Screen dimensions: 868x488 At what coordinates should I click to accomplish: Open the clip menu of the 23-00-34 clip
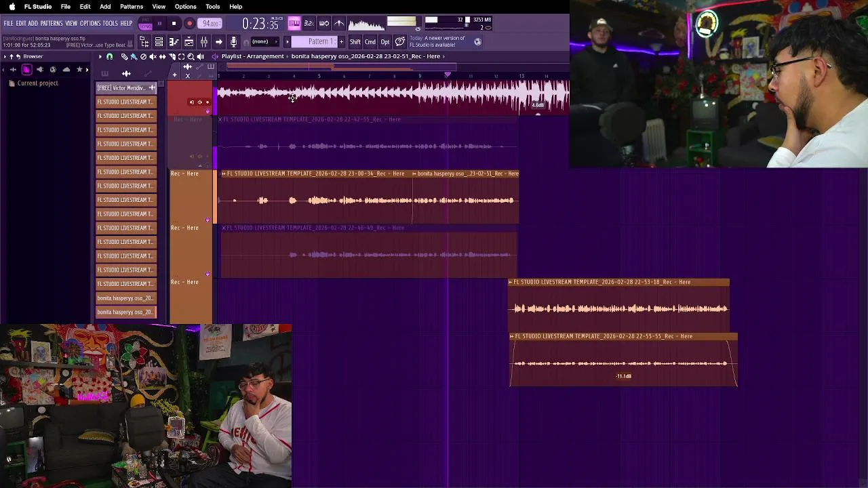[x=224, y=174]
